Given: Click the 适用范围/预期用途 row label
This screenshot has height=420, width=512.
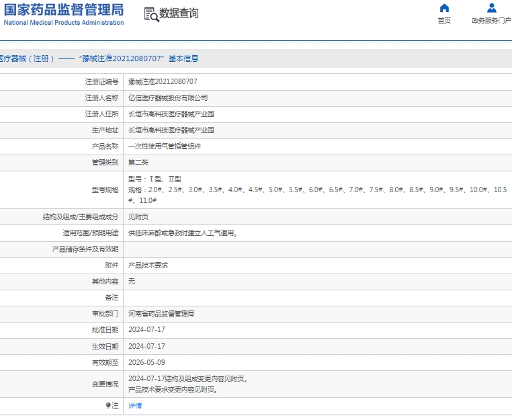Looking at the screenshot, I should (x=91, y=233).
